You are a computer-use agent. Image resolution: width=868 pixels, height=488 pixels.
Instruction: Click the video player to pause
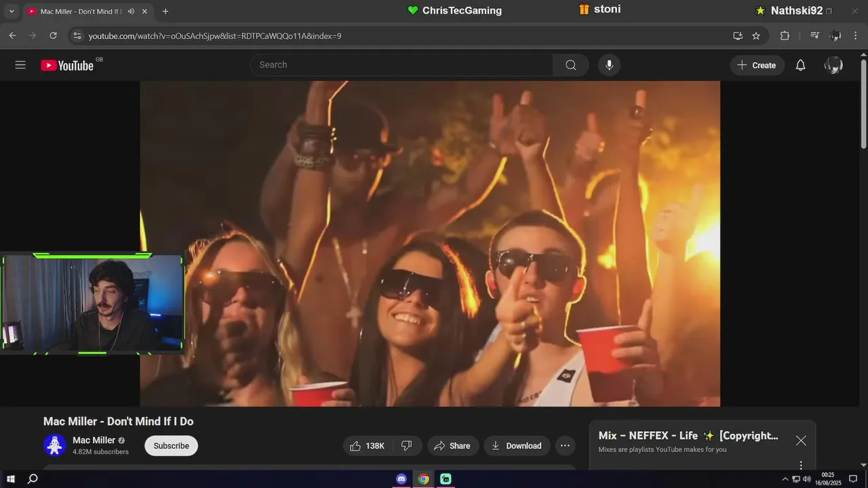[430, 244]
